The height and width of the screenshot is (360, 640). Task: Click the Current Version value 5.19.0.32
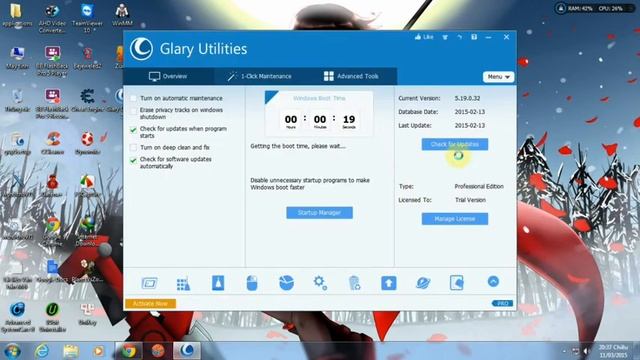pos(467,98)
